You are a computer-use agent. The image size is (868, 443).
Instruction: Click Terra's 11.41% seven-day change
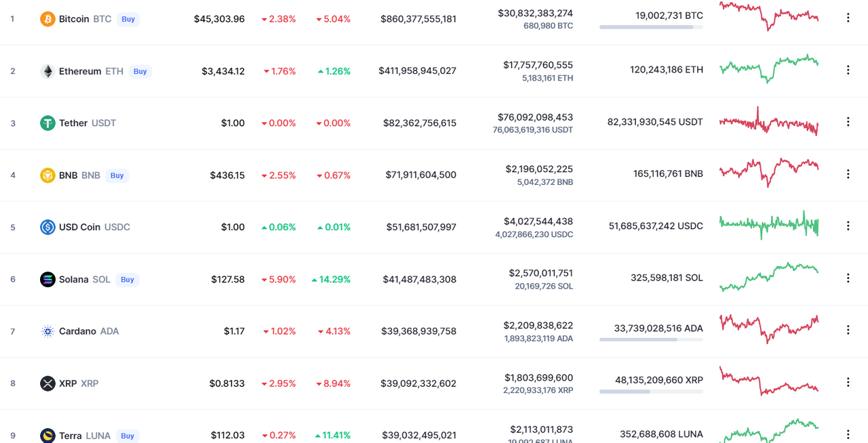[332, 436]
